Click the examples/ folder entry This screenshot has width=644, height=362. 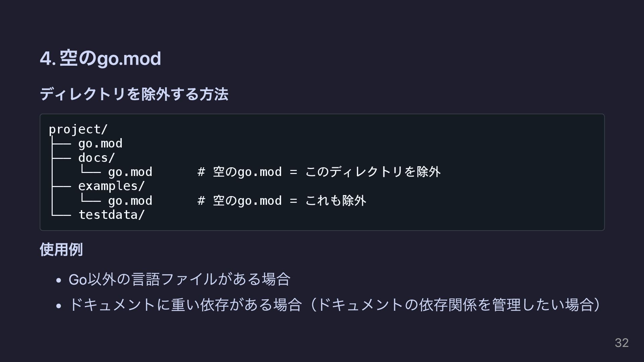pos(111,186)
